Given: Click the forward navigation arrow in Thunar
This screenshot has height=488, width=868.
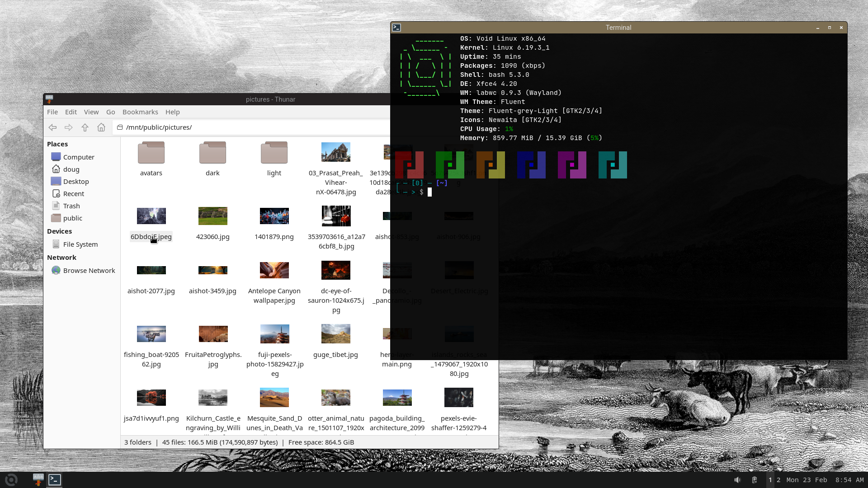Looking at the screenshot, I should click(69, 127).
